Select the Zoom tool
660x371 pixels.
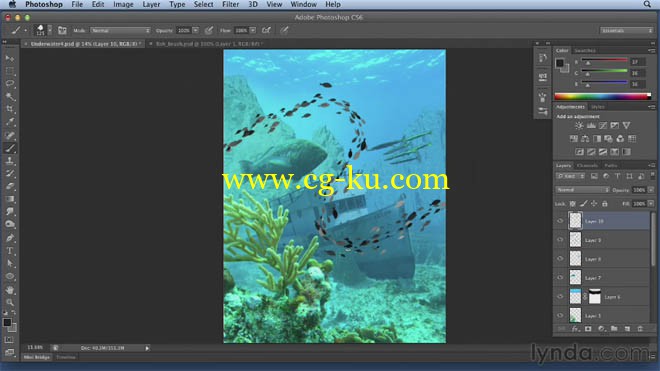click(10, 302)
